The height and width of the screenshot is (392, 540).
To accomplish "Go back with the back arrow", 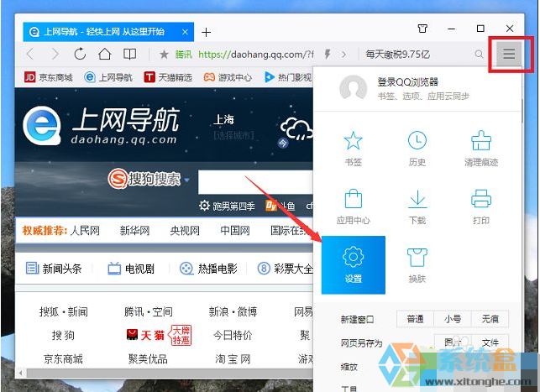I will pyautogui.click(x=30, y=54).
